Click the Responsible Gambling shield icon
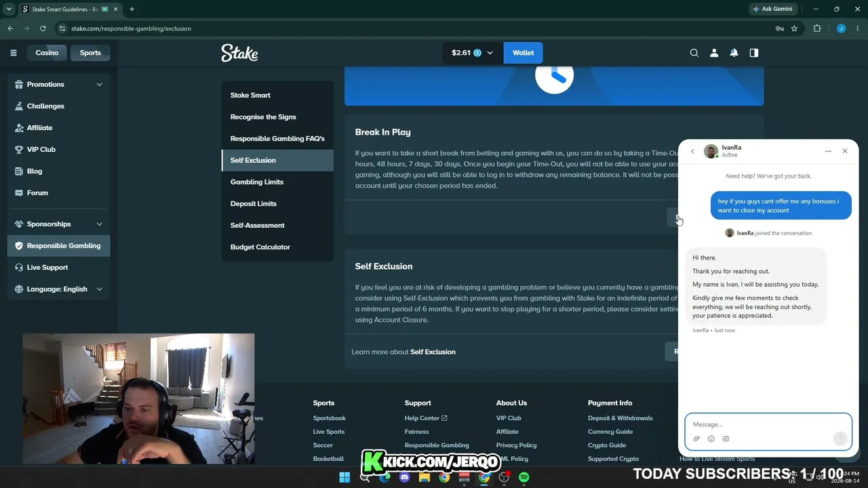 coord(18,245)
